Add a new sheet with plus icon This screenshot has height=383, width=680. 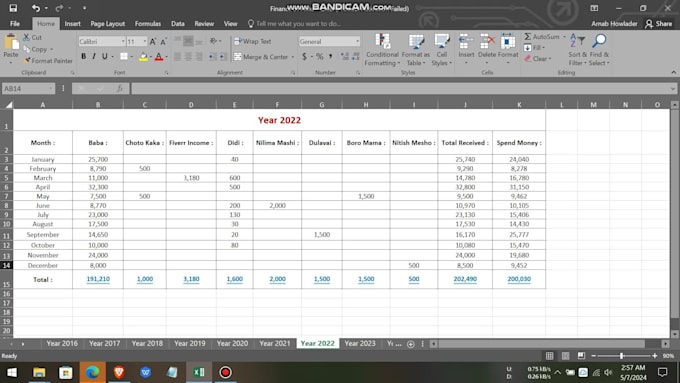(411, 344)
